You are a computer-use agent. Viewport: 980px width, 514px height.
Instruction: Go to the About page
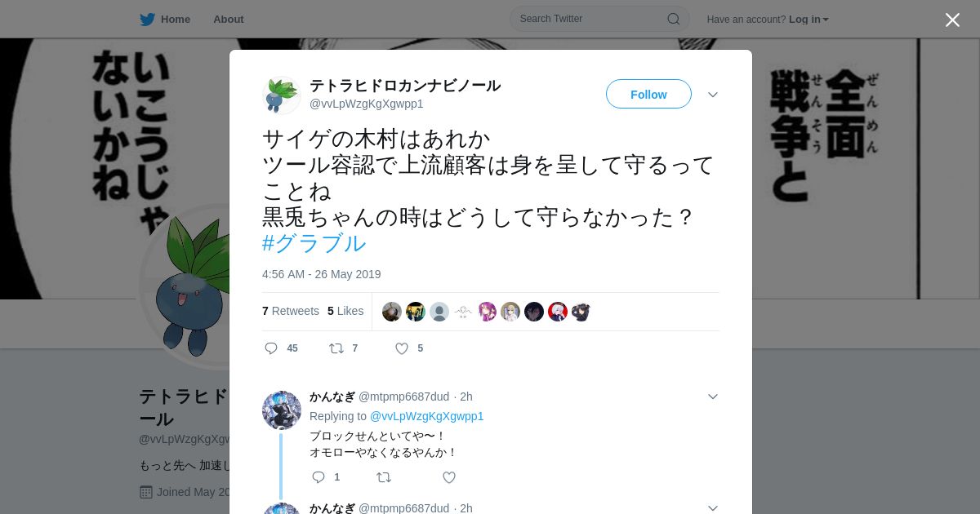pyautogui.click(x=229, y=19)
